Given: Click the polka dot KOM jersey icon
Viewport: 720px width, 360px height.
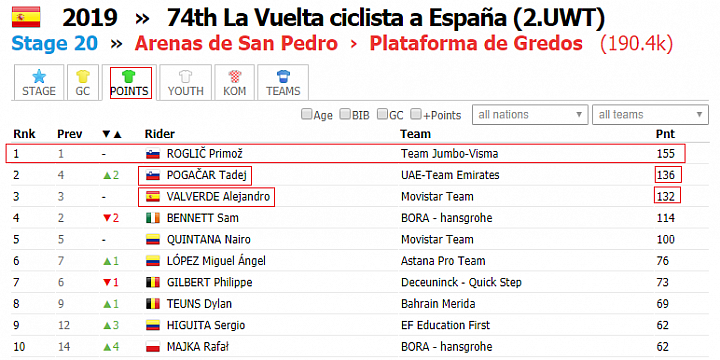Looking at the screenshot, I should 235,76.
